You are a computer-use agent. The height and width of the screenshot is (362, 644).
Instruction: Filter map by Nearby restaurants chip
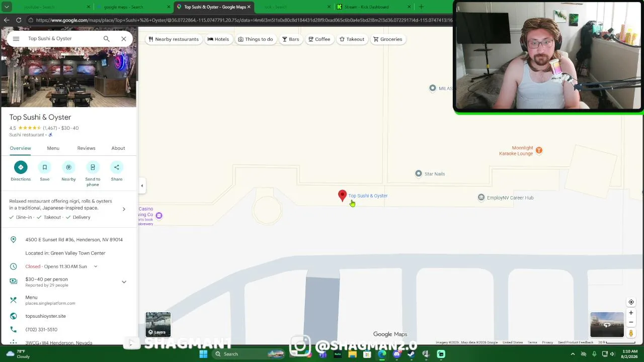[173, 39]
